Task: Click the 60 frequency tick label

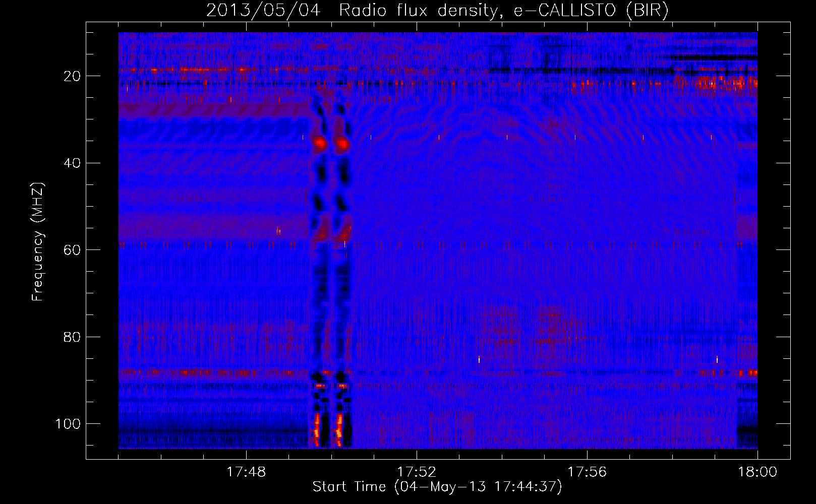Action: click(x=72, y=250)
